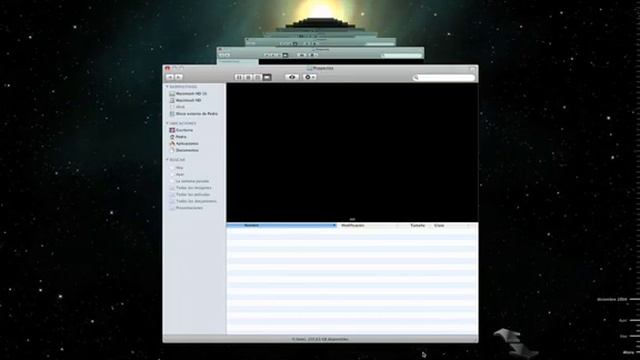Collapse the BUSCAR sidebar section
Screen dimensions: 640x360
coord(167,160)
